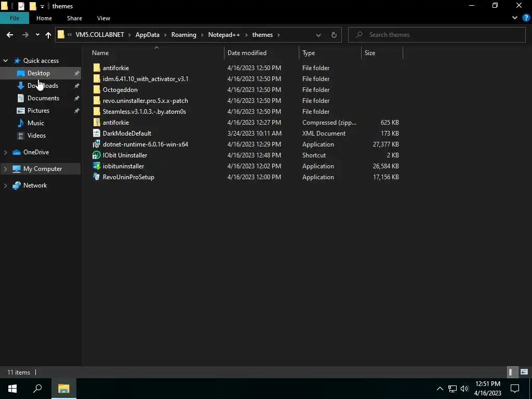
Task: Open the address bar history dropdown
Action: 318,35
